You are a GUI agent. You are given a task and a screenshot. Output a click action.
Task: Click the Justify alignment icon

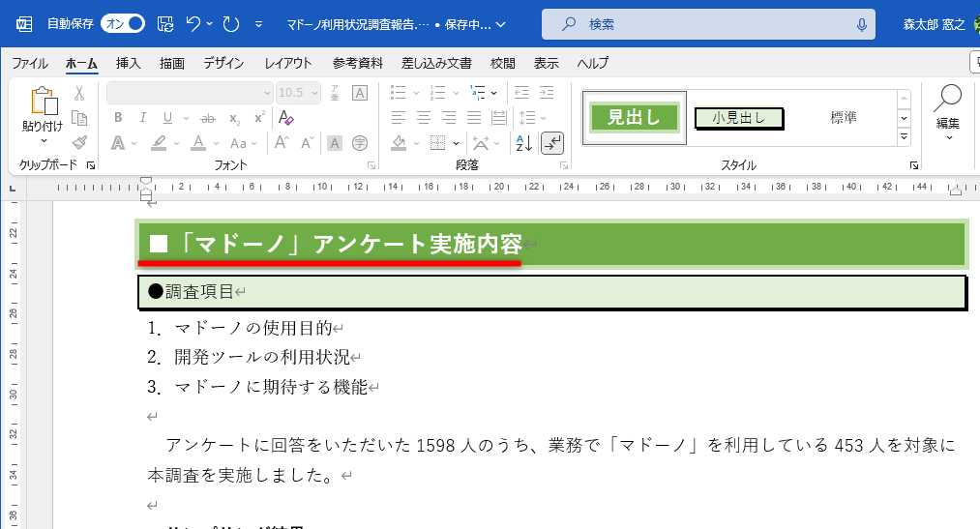[x=474, y=117]
